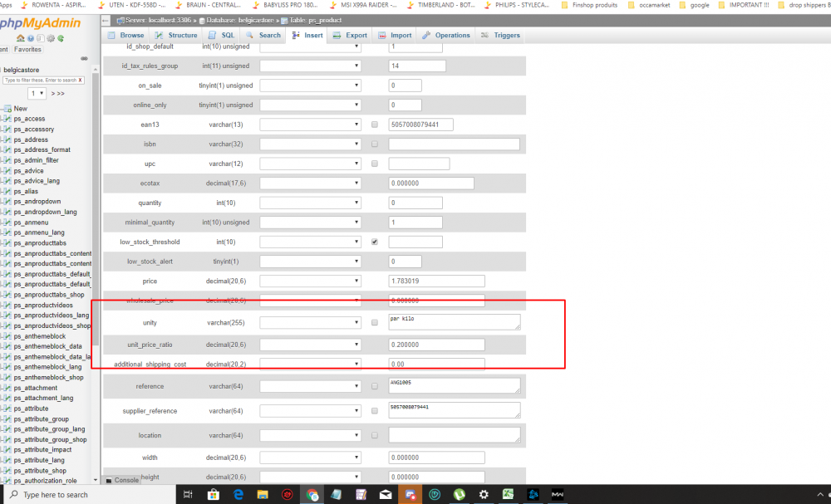Viewport: 831px width, 504px height.
Task: Open the Favorites tables button
Action: pos(27,49)
